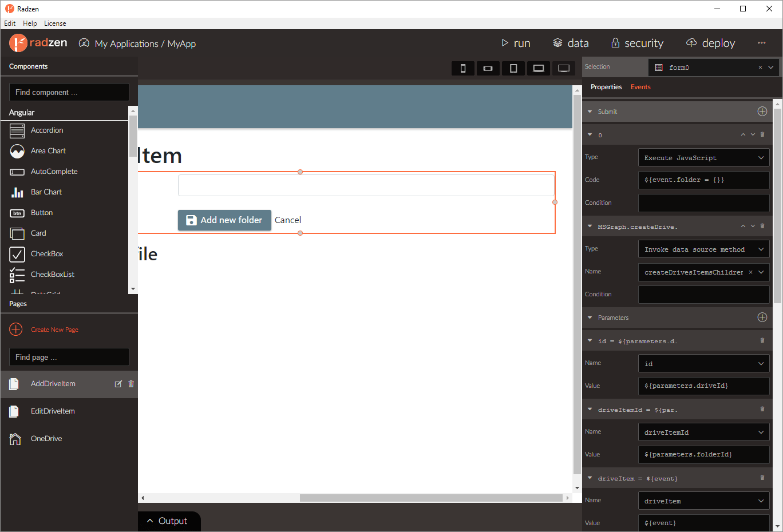Switch preview to tablet portrait viewport
783x532 pixels.
pos(513,69)
